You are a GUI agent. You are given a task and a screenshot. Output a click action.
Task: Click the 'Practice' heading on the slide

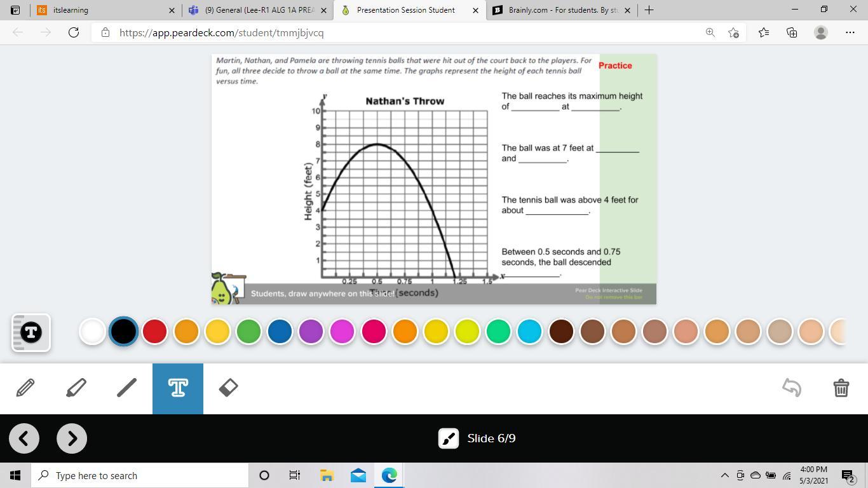coord(615,65)
